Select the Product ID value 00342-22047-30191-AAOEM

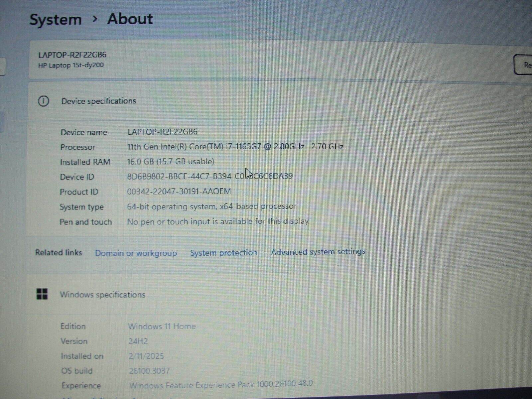[x=179, y=192]
